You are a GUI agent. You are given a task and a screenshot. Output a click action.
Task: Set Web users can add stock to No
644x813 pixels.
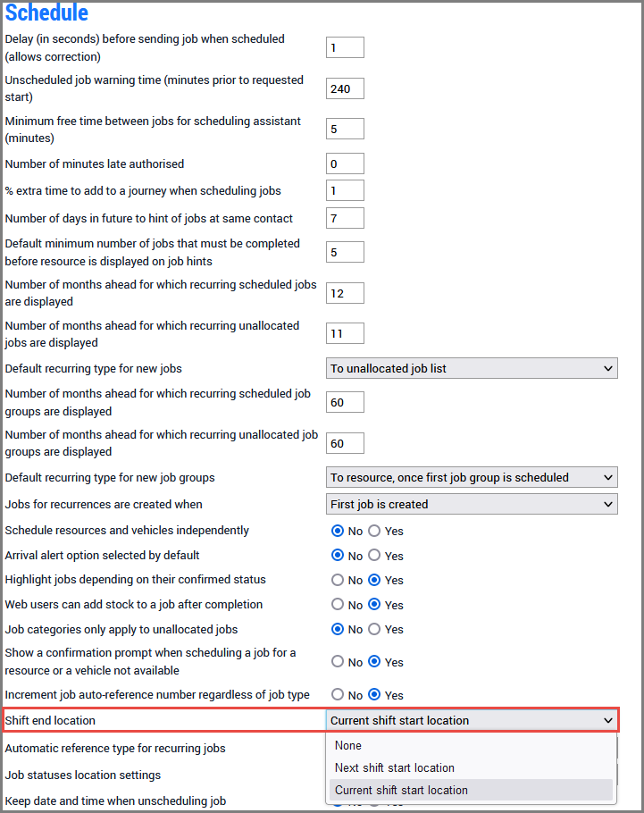[338, 605]
